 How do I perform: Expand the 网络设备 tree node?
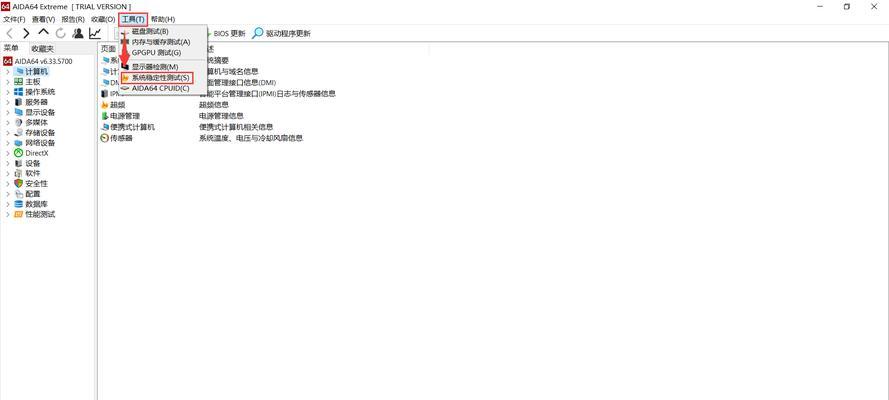[x=8, y=143]
